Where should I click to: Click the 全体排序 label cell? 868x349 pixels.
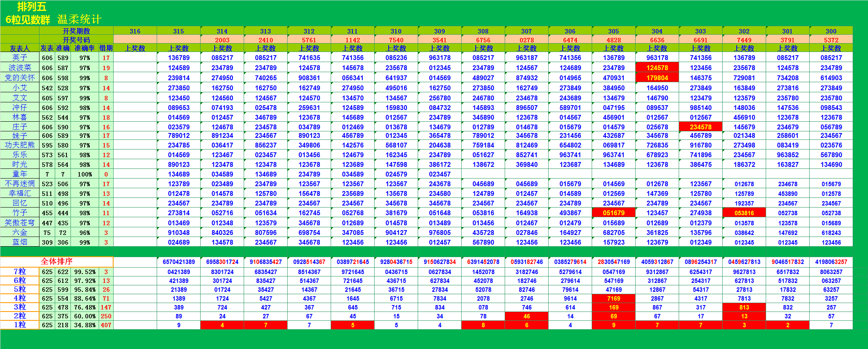point(57,262)
